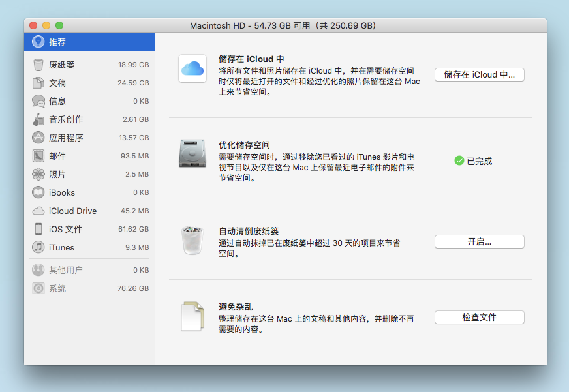Click the iCloud Drive cloud icon in sidebar
The height and width of the screenshot is (392, 569).
tap(38, 211)
